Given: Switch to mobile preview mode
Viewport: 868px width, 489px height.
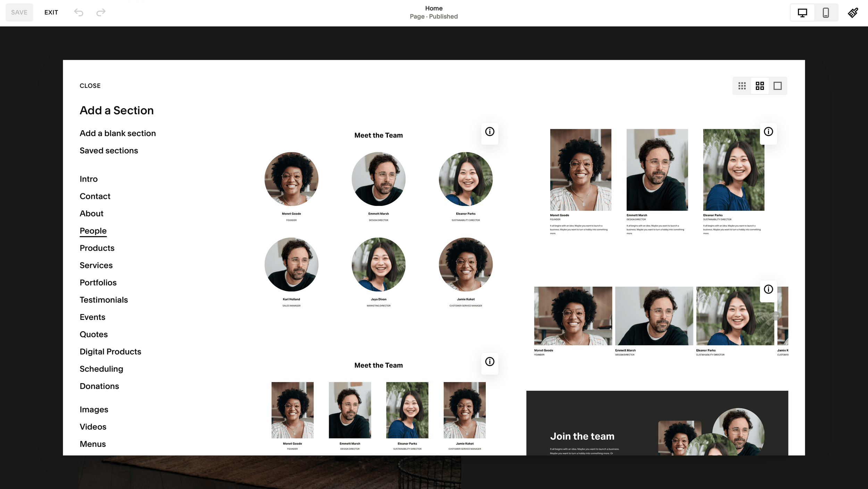Looking at the screenshot, I should [x=826, y=13].
